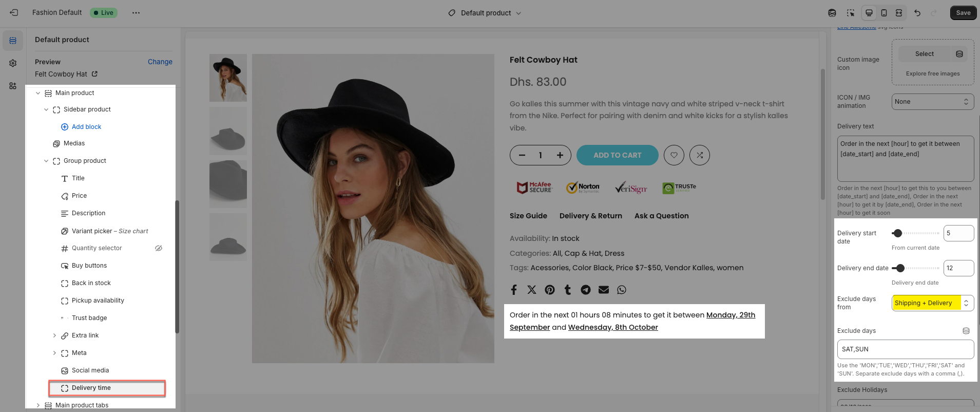Expand the Extra link block

(54, 335)
